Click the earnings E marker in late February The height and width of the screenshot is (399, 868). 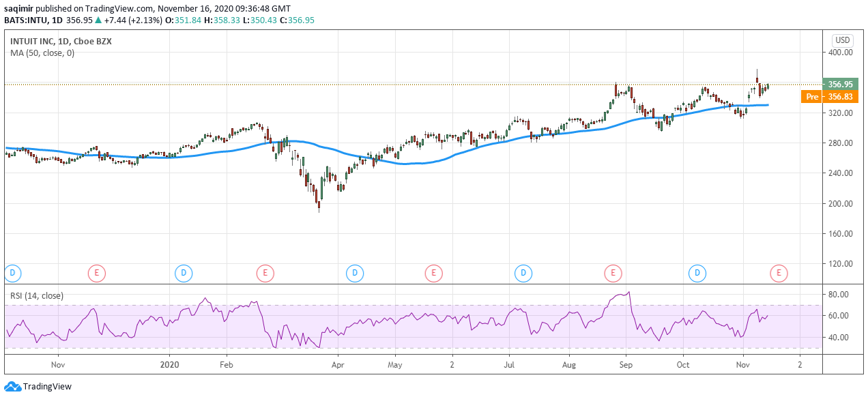[265, 274]
